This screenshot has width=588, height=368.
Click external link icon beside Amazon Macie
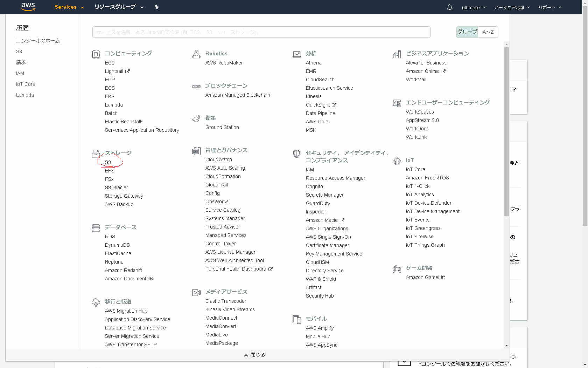[x=342, y=220]
